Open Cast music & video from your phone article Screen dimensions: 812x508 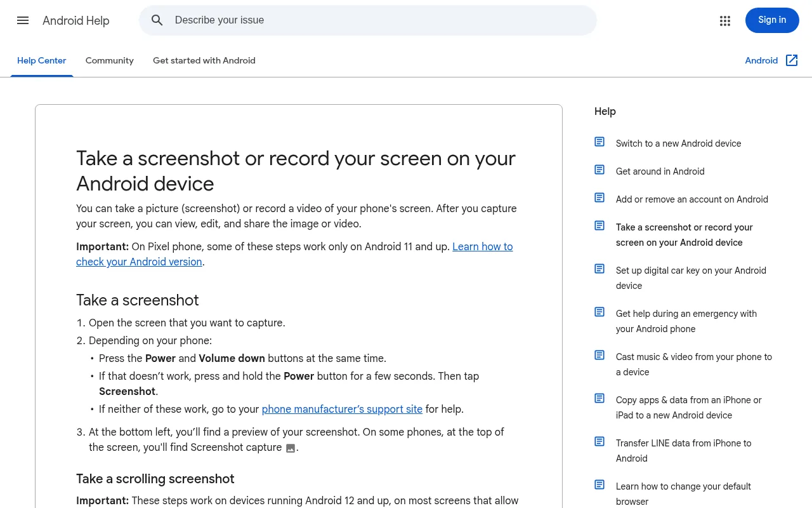tap(694, 364)
